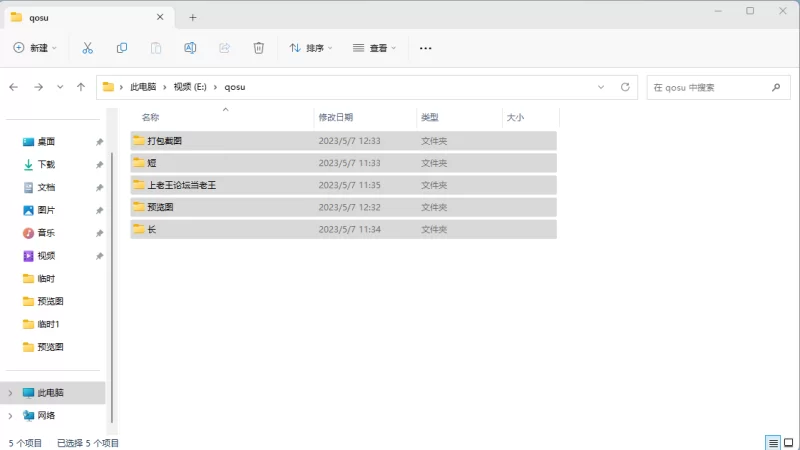Click the navigation pane scrollbar
Viewport: 800px width, 450px height.
(112, 280)
